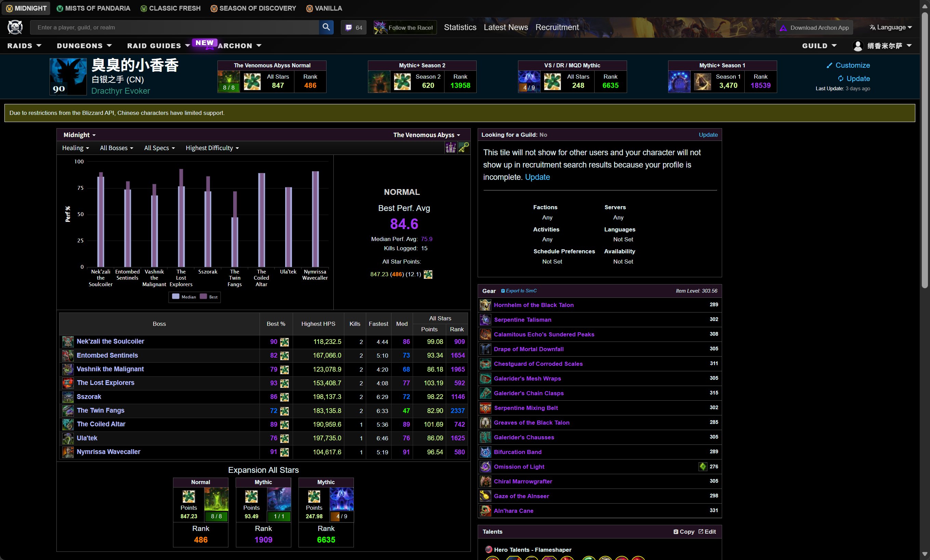
Task: Click the Ula'tek bar in chart
Action: 288,227
